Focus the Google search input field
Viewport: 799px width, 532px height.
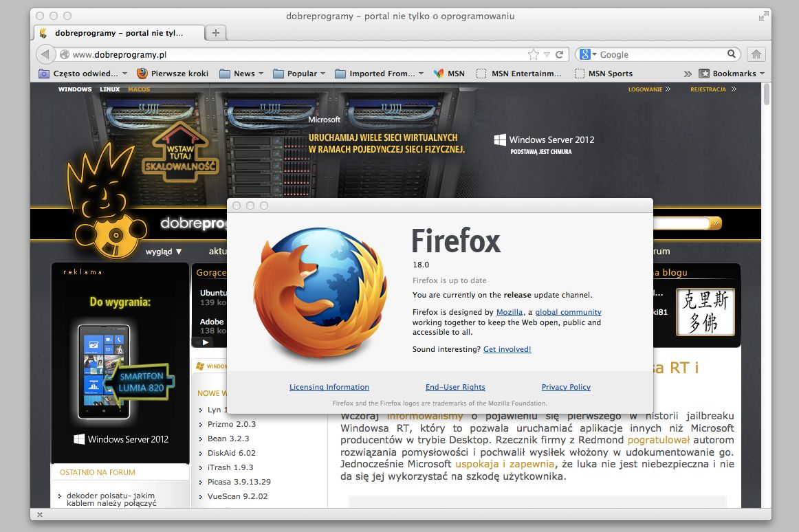coord(661,54)
